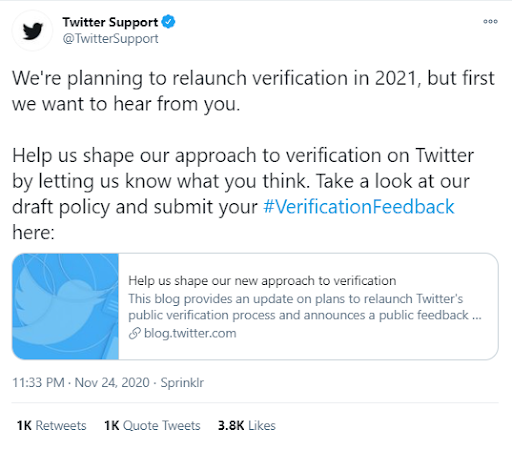The width and height of the screenshot is (512, 450).
Task: Click the chain link icon beside blog.twitter.com
Action: click(135, 333)
